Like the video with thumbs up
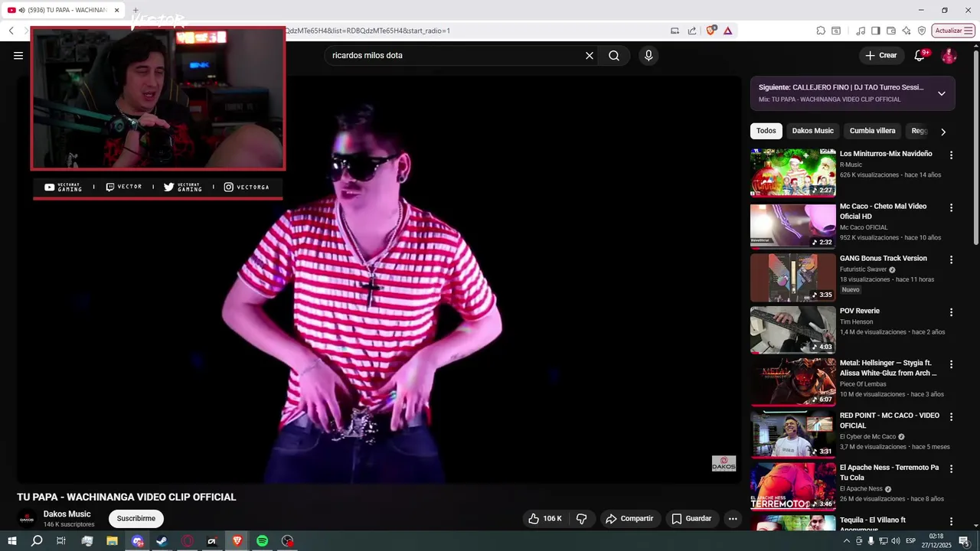Viewport: 980px width, 551px height. coord(545,519)
